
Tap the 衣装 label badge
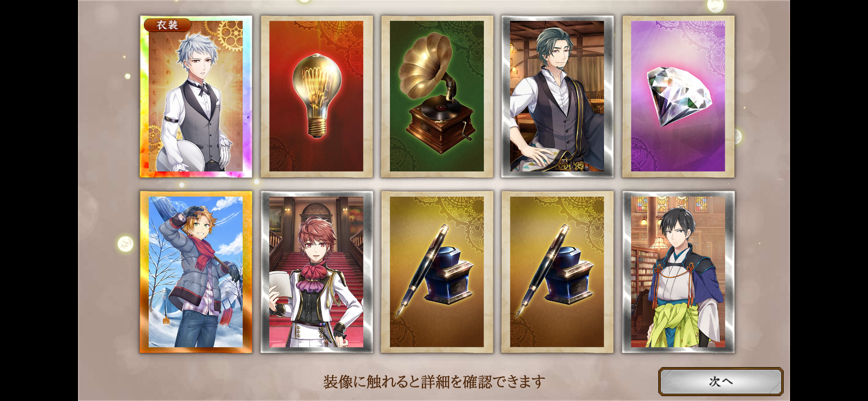pos(167,25)
